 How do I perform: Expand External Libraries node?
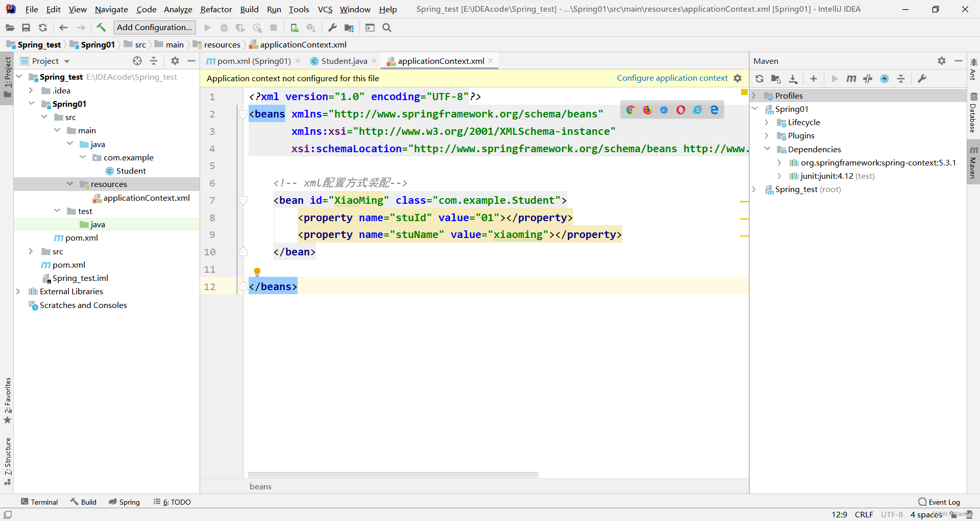[x=18, y=291]
